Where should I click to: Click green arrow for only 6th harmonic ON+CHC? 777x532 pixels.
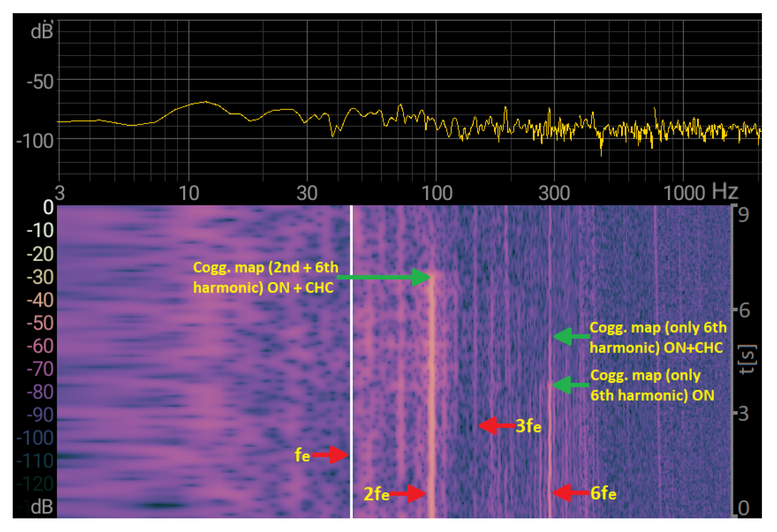tap(571, 336)
